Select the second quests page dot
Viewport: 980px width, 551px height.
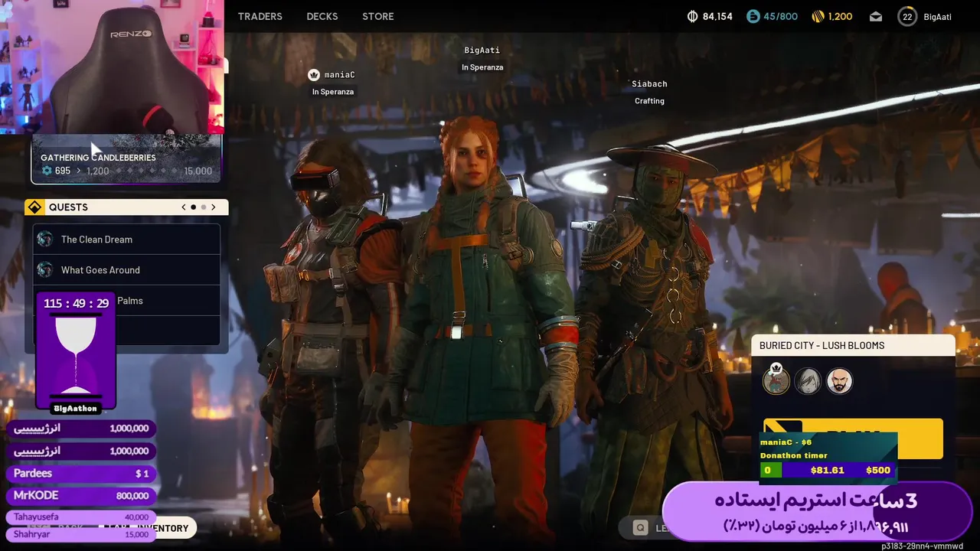204,207
